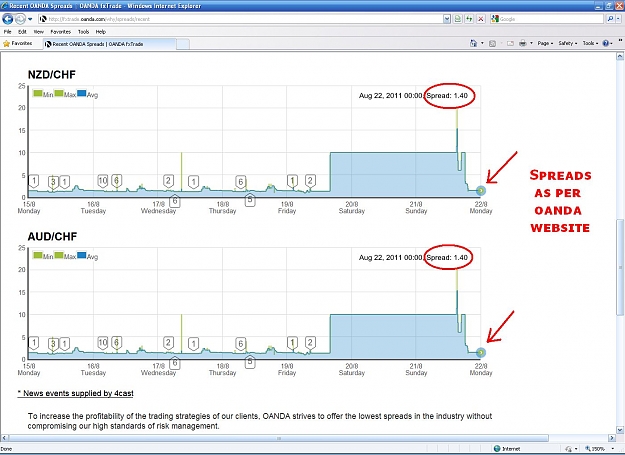The width and height of the screenshot is (625, 455).
Task: Click the Internet zone globe in status bar
Action: [x=497, y=449]
